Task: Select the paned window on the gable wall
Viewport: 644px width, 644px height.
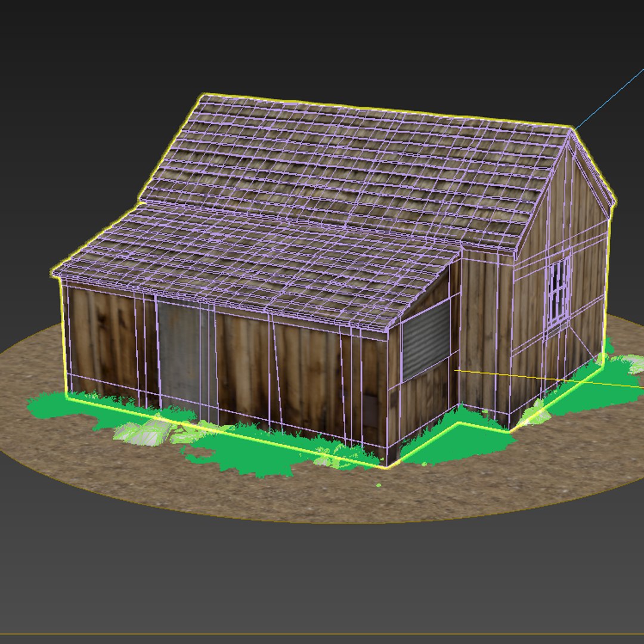Action: click(x=559, y=292)
